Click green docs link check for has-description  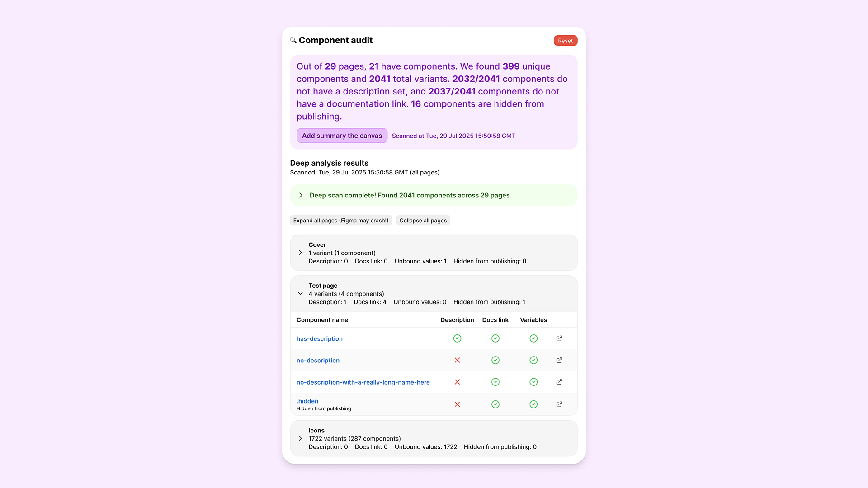pos(495,338)
